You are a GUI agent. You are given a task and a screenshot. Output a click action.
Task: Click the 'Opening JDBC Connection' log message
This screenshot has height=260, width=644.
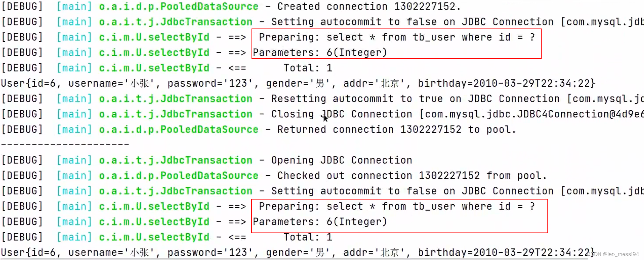[x=342, y=160]
